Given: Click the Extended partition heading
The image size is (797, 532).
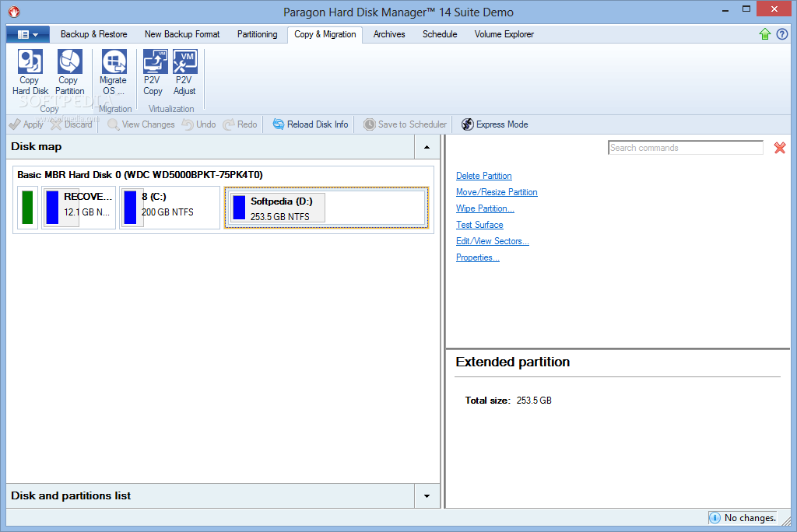Looking at the screenshot, I should point(513,362).
